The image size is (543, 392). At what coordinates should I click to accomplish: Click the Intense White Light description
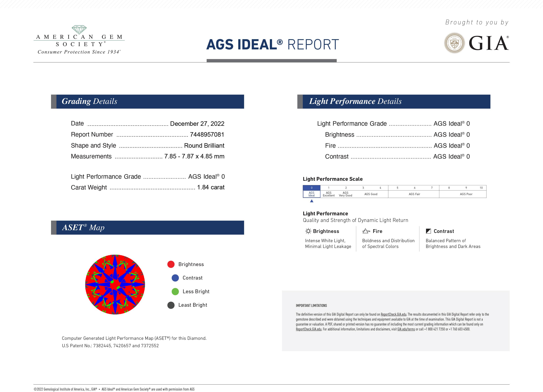328,243
